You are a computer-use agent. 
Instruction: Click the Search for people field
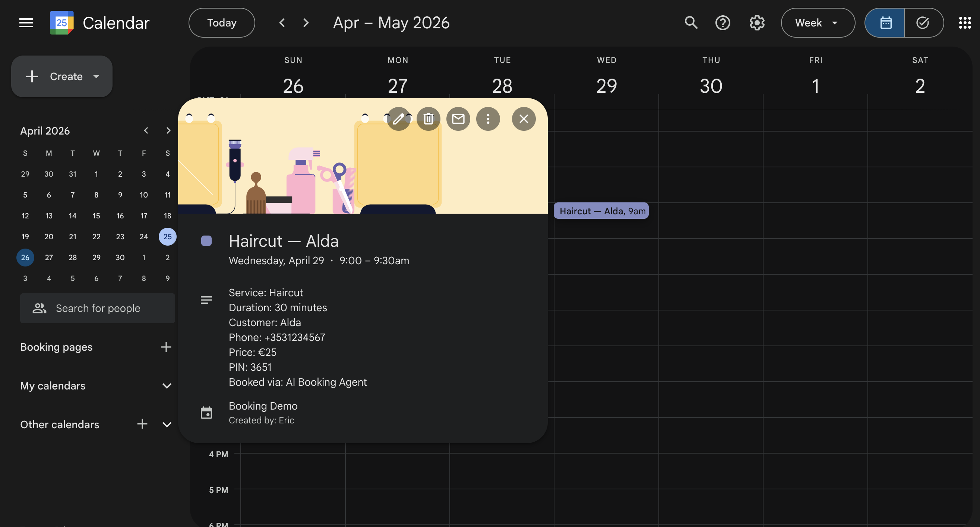point(97,308)
